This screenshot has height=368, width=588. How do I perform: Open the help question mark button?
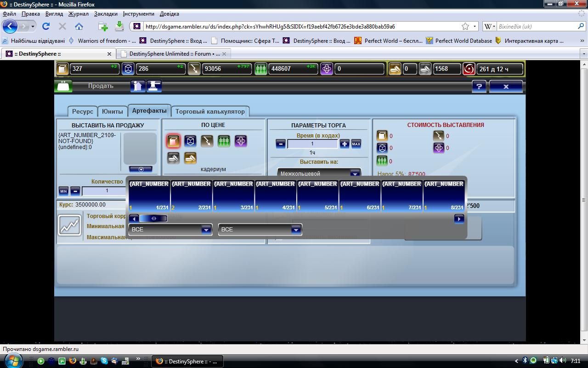(479, 86)
